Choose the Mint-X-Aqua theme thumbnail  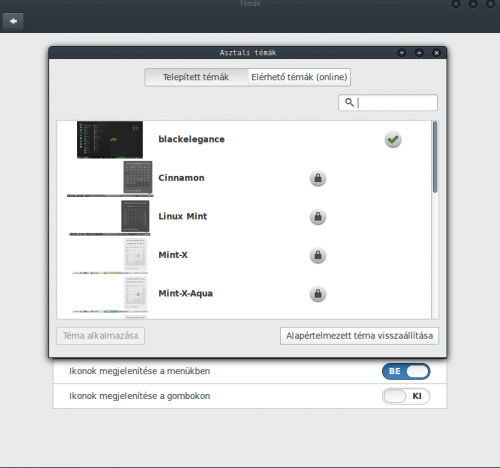pos(110,295)
